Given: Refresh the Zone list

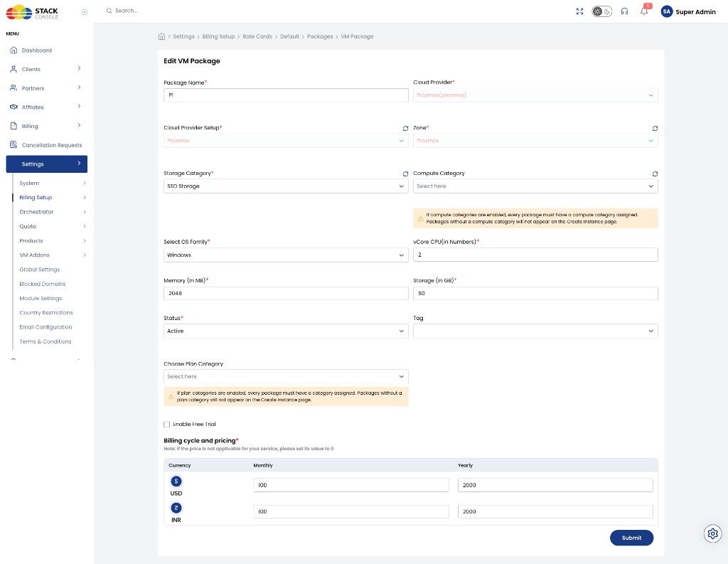Looking at the screenshot, I should (655, 128).
